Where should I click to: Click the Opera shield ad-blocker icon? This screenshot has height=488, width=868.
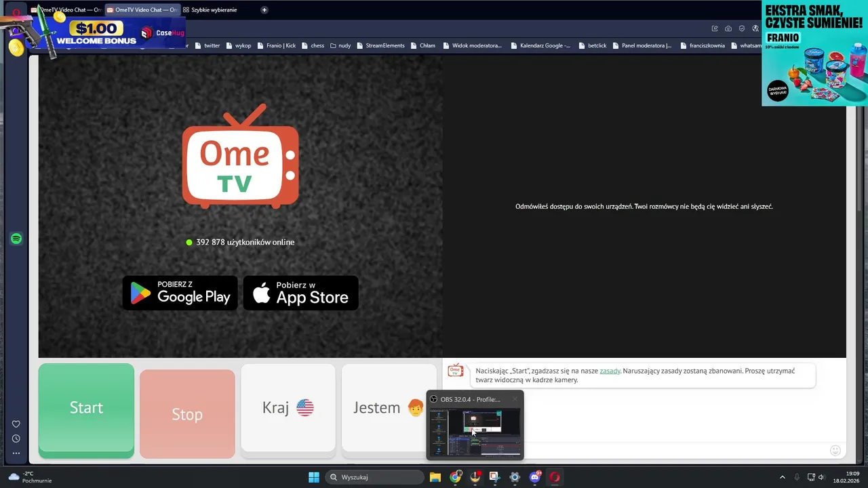(x=742, y=28)
